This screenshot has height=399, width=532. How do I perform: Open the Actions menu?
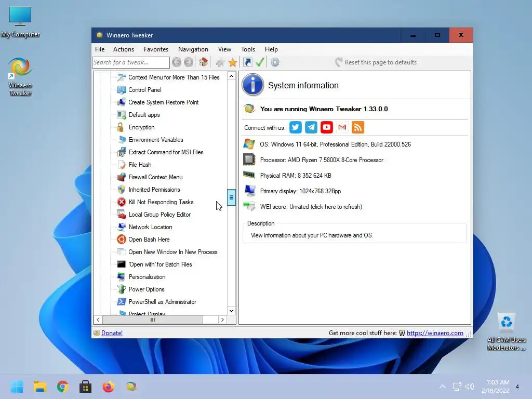point(124,49)
